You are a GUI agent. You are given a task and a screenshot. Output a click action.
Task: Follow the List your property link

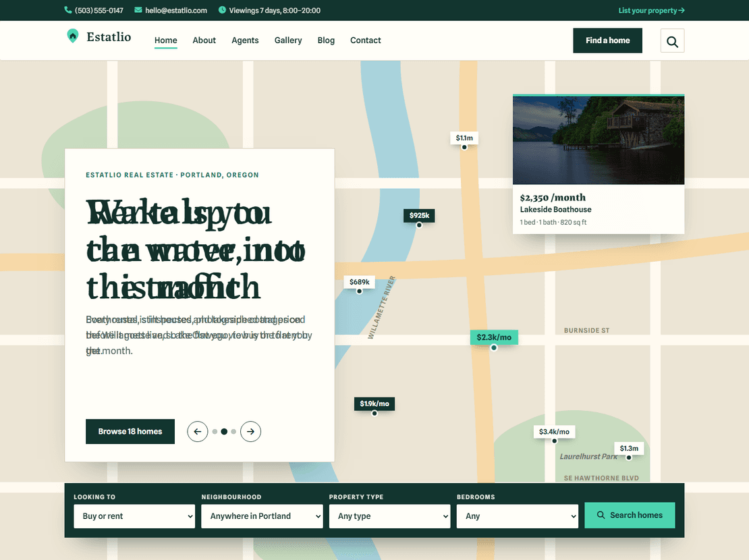651,10
